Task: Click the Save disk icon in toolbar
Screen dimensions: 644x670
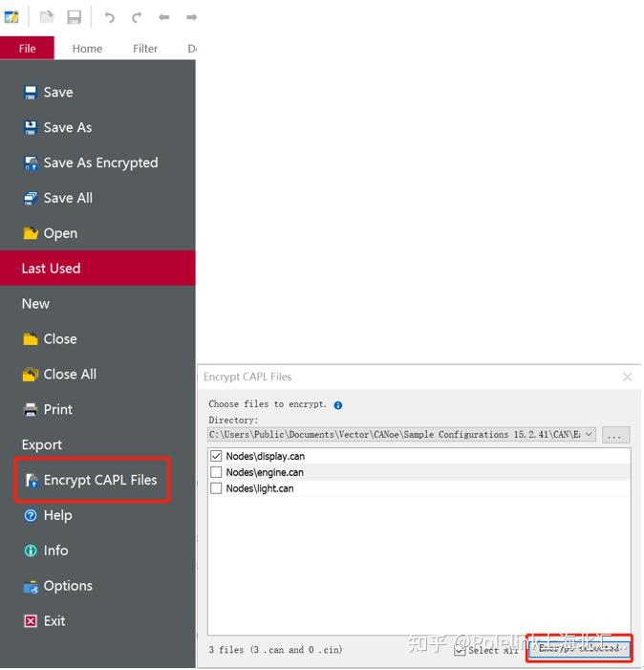Action: [74, 17]
